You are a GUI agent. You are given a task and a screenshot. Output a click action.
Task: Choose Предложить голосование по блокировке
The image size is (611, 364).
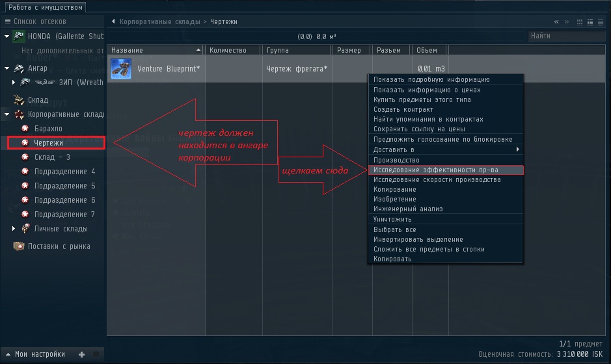click(x=445, y=139)
